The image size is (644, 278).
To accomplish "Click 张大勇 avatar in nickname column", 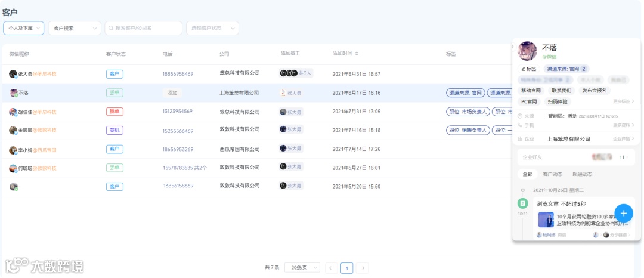I will [x=13, y=74].
